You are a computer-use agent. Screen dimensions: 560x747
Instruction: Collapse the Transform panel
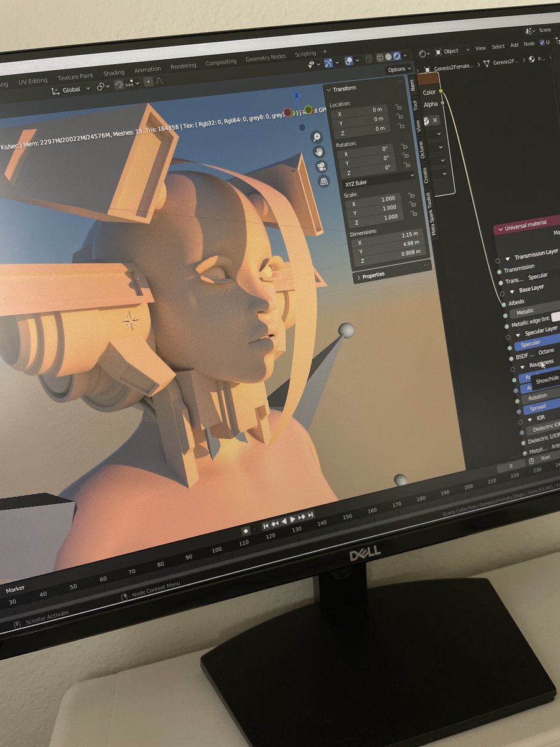329,90
